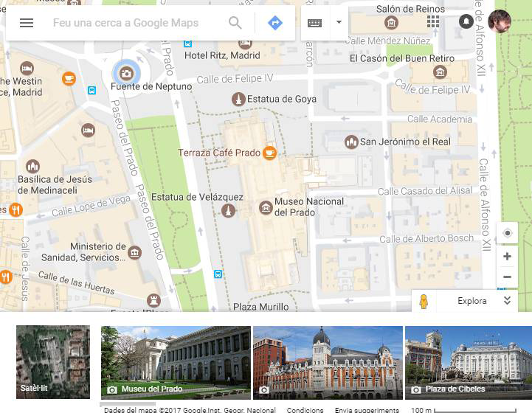Open the hamburger main menu
Viewport: 532px width, 413px height.
(27, 23)
